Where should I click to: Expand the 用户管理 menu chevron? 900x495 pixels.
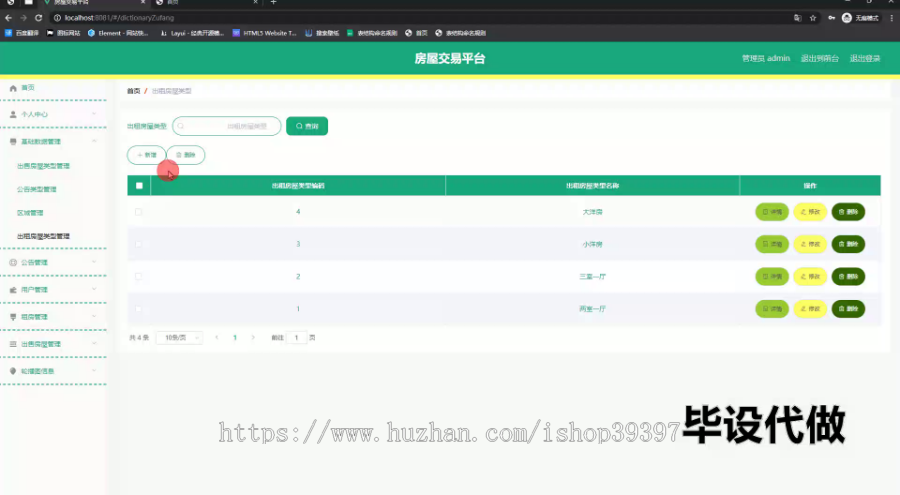[94, 289]
